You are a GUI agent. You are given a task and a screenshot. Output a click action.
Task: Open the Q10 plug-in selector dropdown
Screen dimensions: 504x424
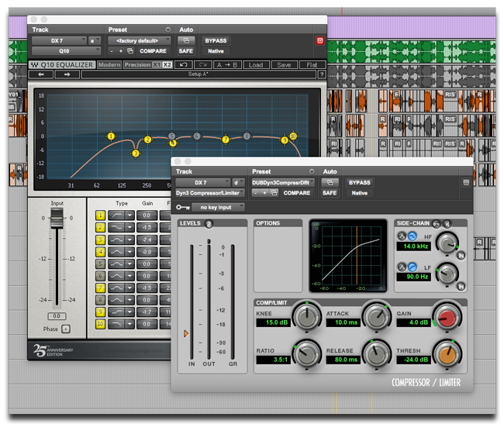point(66,51)
